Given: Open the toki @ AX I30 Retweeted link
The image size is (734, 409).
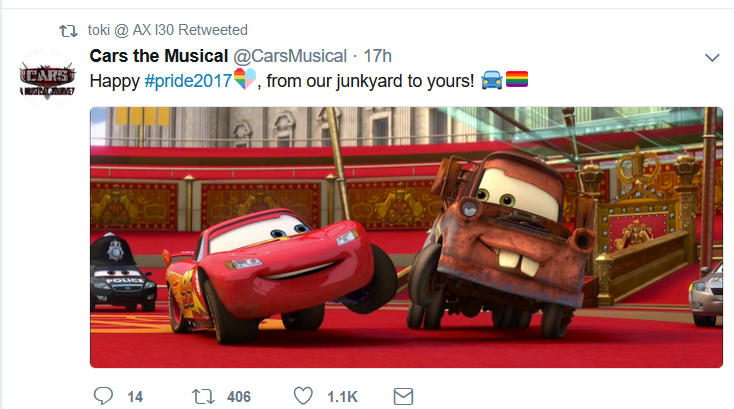Looking at the screenshot, I should click(x=168, y=30).
